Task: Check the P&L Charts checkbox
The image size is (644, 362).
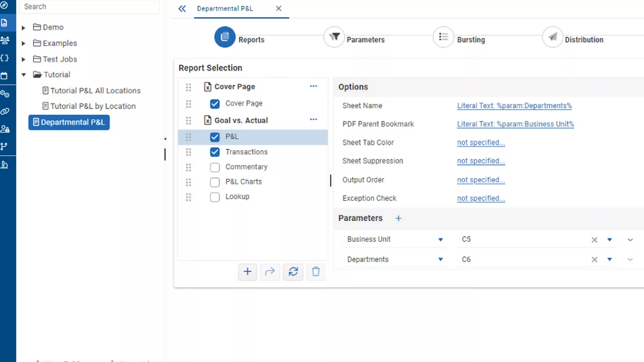Action: tap(215, 182)
